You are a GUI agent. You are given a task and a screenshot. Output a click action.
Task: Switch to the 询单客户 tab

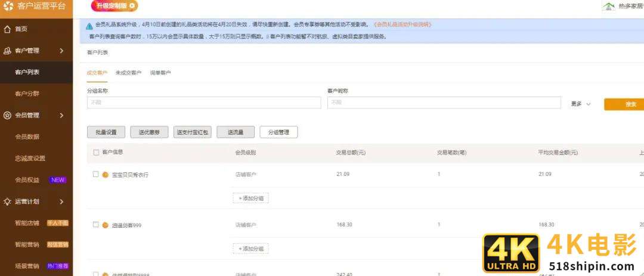[160, 73]
